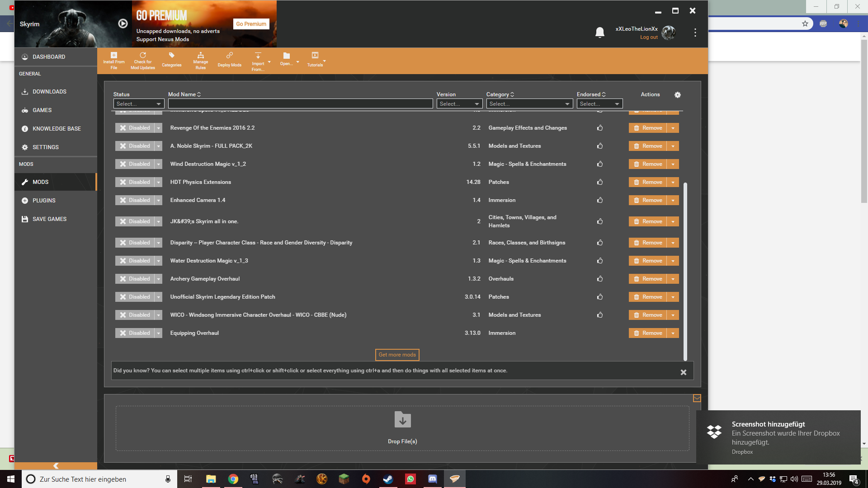Enable Wind Destruction Magic mod
This screenshot has width=868, height=488.
pyautogui.click(x=135, y=164)
